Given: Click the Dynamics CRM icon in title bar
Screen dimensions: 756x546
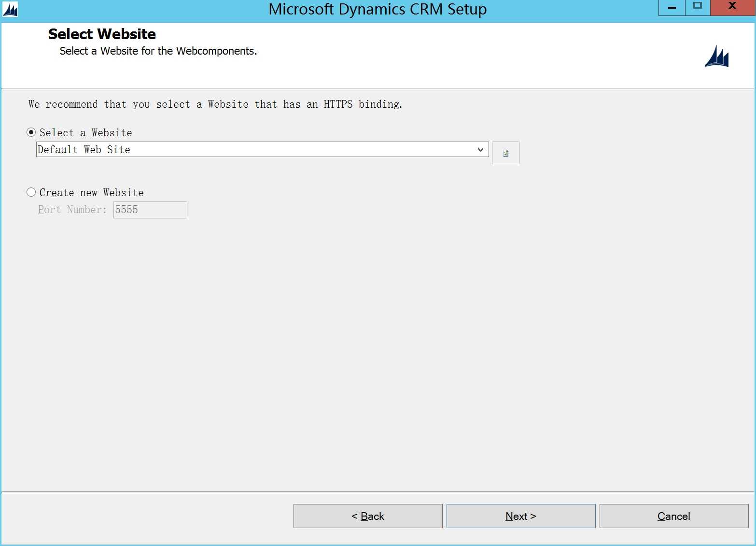Looking at the screenshot, I should click(10, 9).
